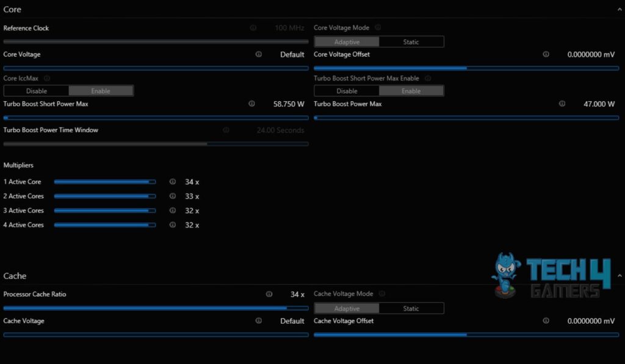Viewport: 625px width, 364px height.
Task: Adjust the 2 Active Cores multiplier slider
Action: click(x=105, y=196)
